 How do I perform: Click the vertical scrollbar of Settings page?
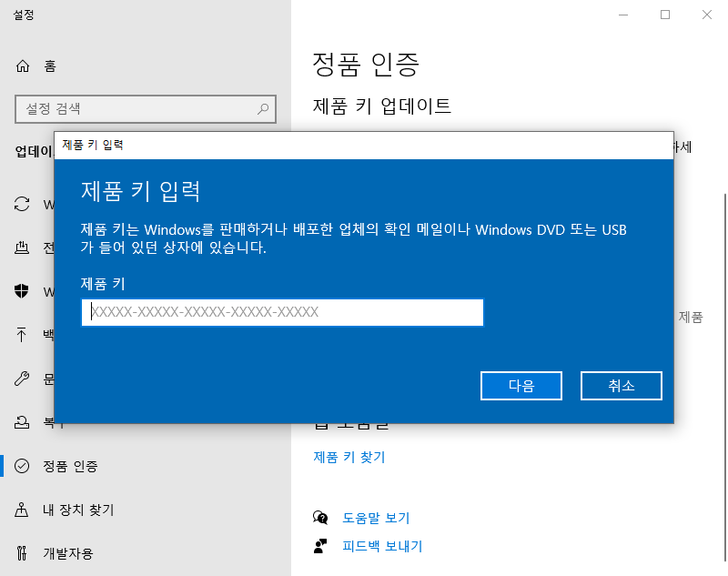pos(724,377)
